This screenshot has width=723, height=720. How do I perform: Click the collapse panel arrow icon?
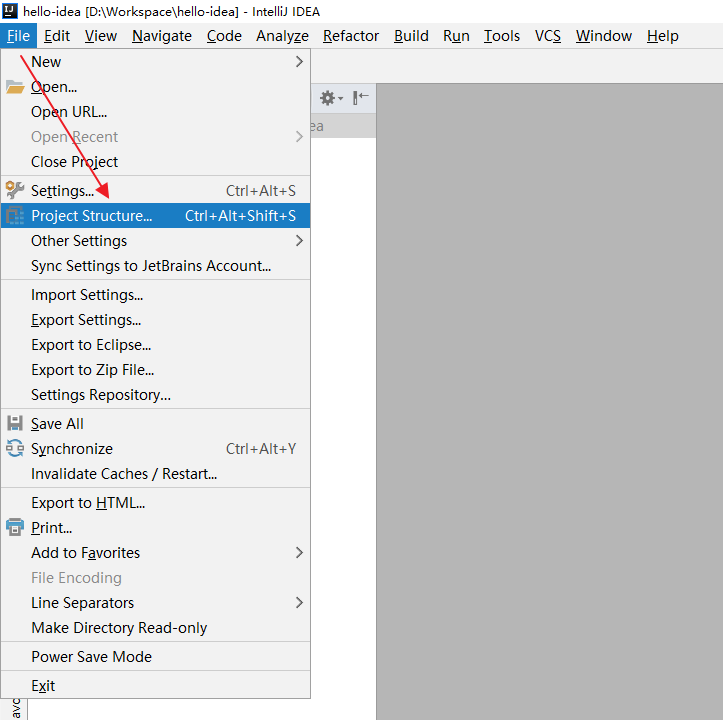[361, 98]
